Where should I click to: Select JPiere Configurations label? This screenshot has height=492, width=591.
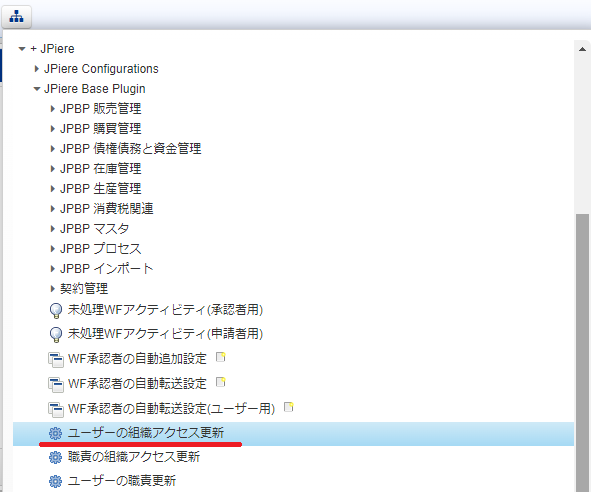coord(101,69)
